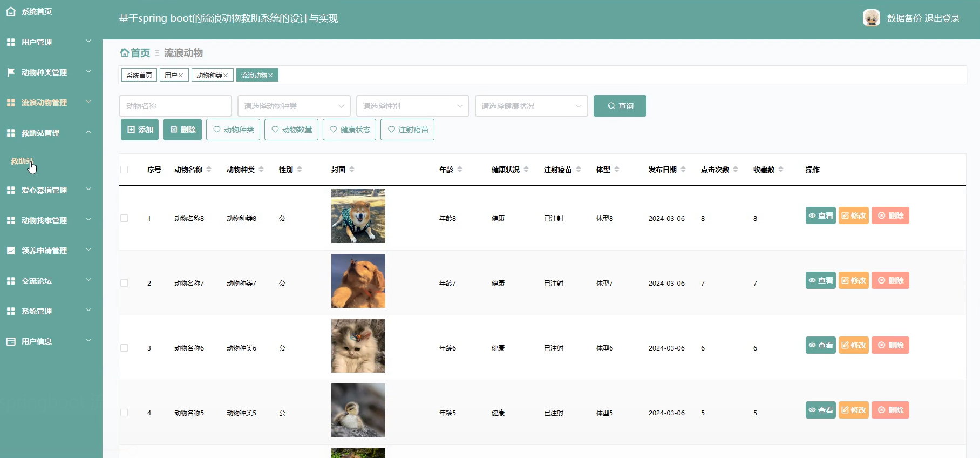View details of 动物名称7 via 查看
The height and width of the screenshot is (458, 980).
[x=821, y=280]
